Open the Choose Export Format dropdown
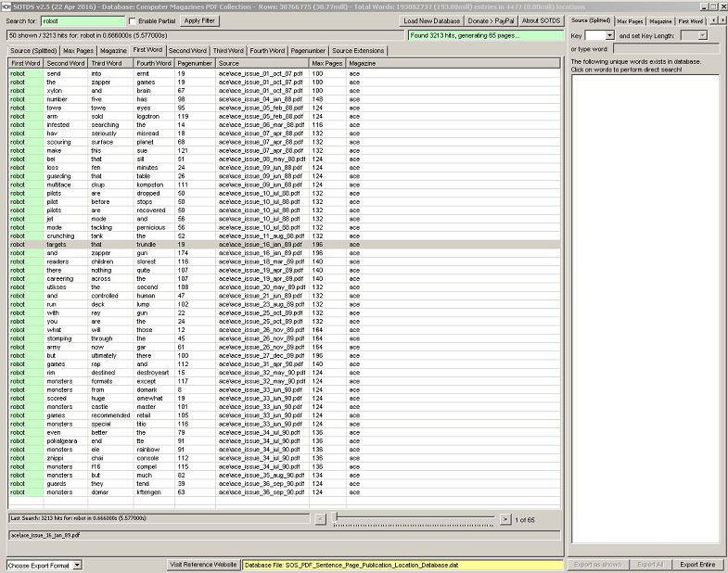Viewport: 728px width, 573px height. click(77, 565)
